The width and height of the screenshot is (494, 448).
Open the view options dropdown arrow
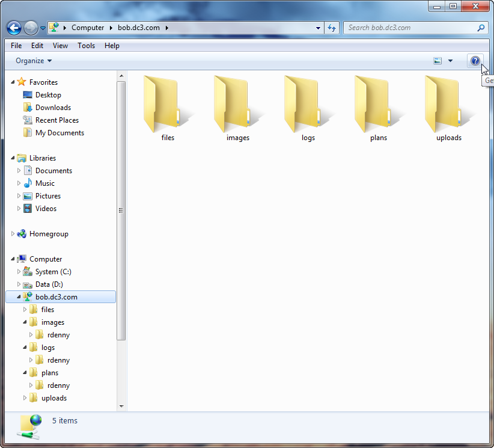point(450,61)
